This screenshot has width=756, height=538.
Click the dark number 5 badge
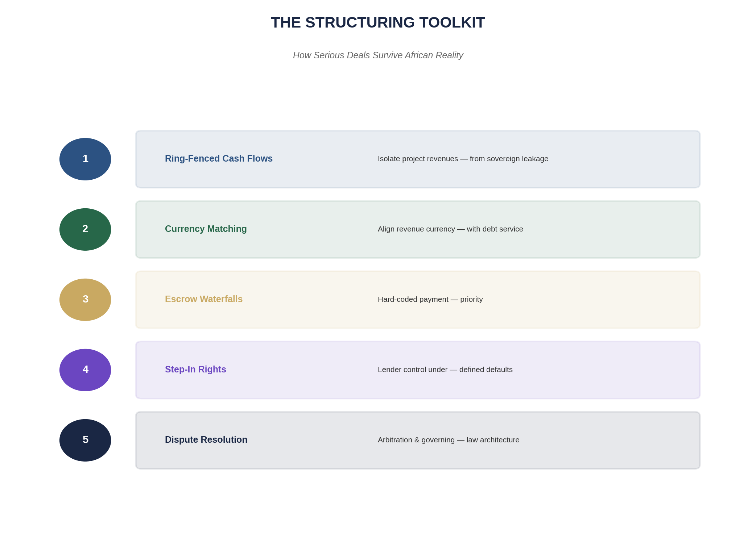click(85, 440)
